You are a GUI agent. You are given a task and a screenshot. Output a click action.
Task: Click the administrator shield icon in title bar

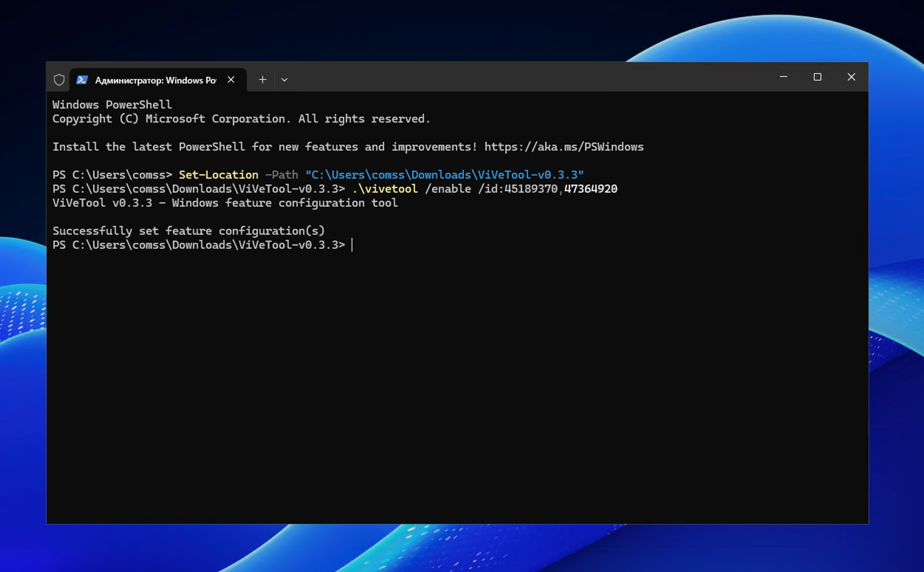59,80
